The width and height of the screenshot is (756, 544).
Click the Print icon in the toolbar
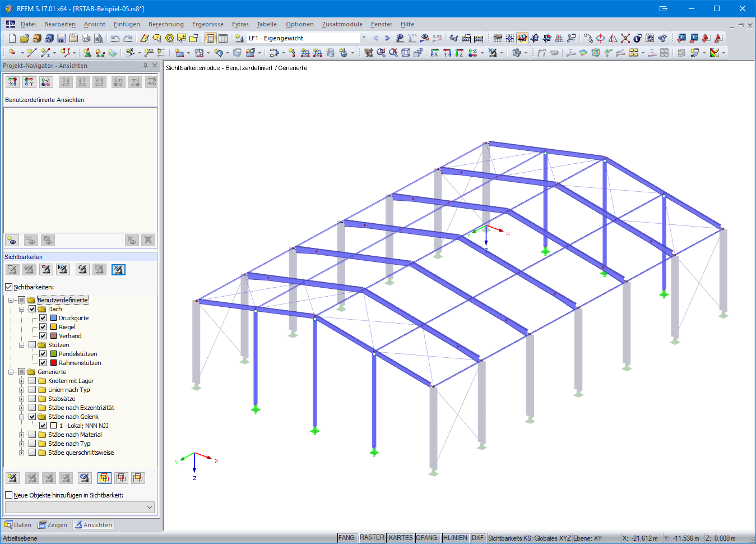click(86, 38)
